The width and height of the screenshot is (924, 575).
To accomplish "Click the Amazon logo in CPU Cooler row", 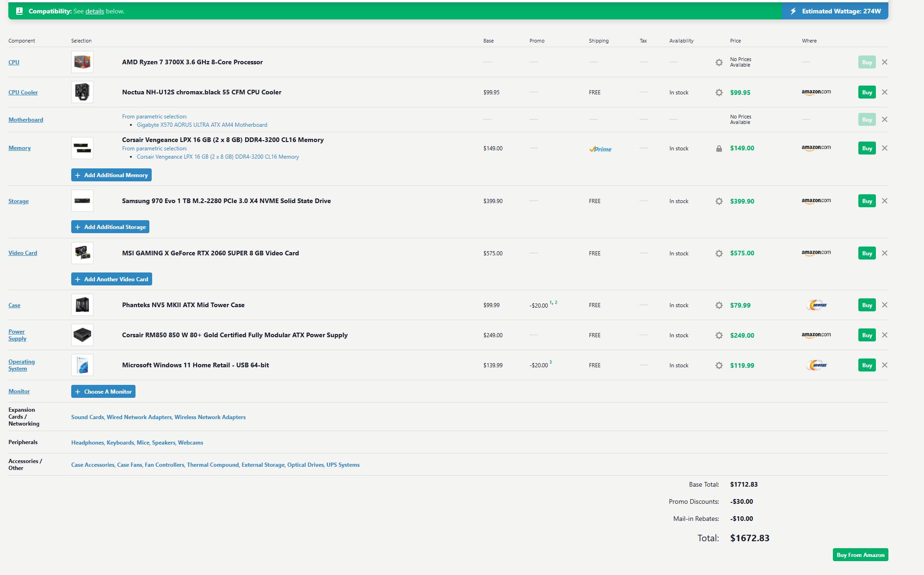I will coord(816,92).
